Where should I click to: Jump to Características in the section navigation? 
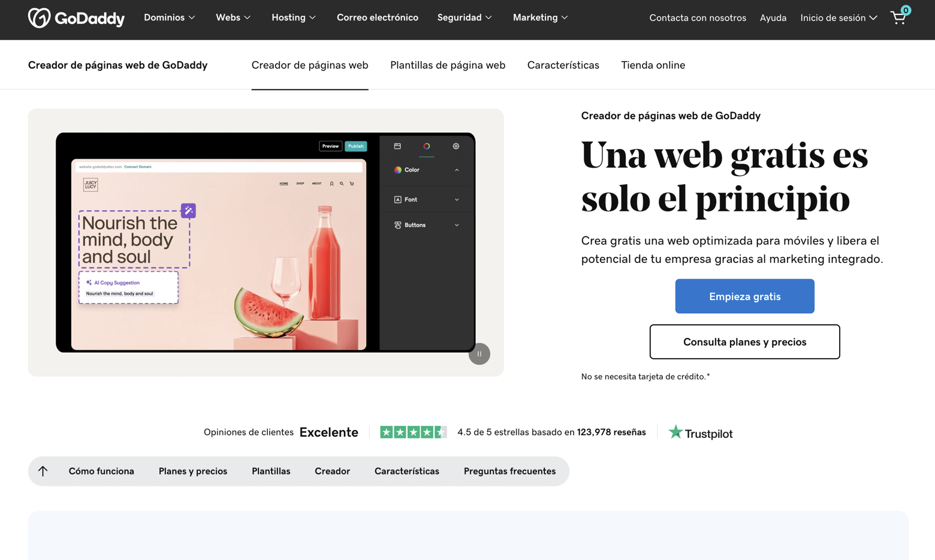[407, 471]
